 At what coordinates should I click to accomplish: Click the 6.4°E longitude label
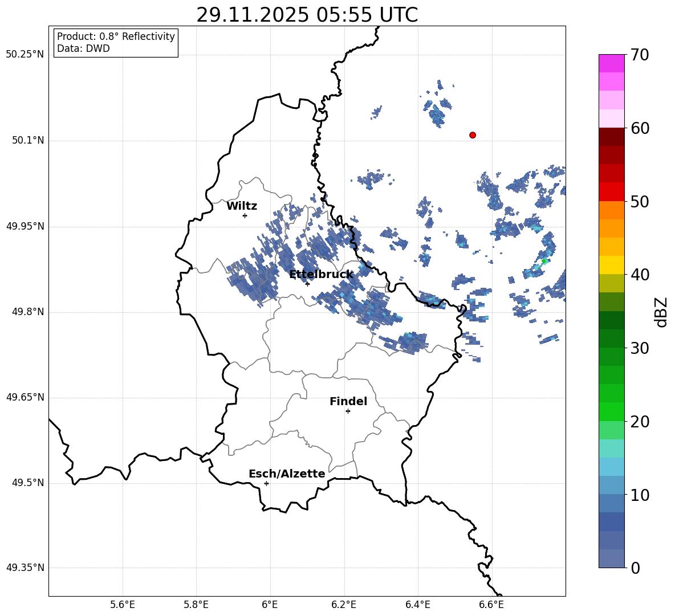(417, 605)
